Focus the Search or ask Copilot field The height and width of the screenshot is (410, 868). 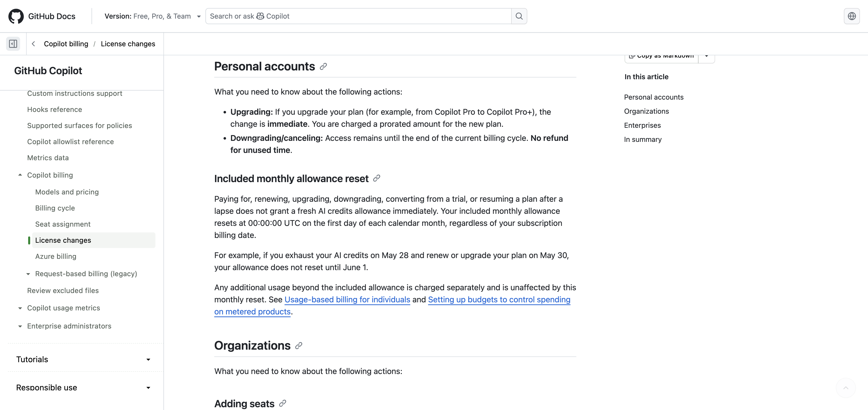tap(358, 16)
